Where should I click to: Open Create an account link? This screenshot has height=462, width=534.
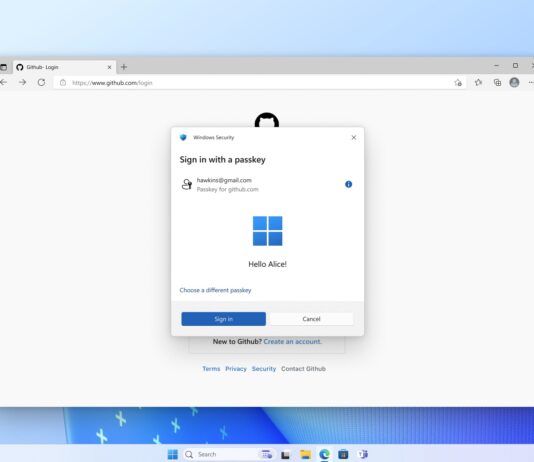click(292, 341)
